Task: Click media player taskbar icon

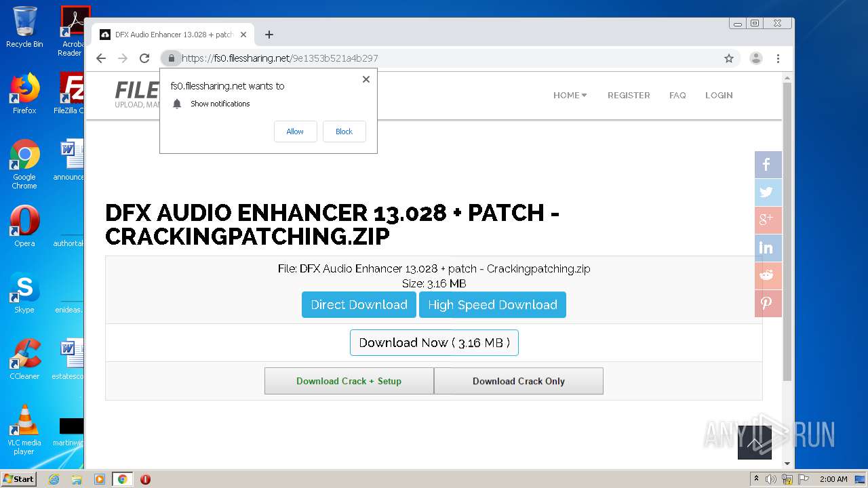Action: [100, 479]
